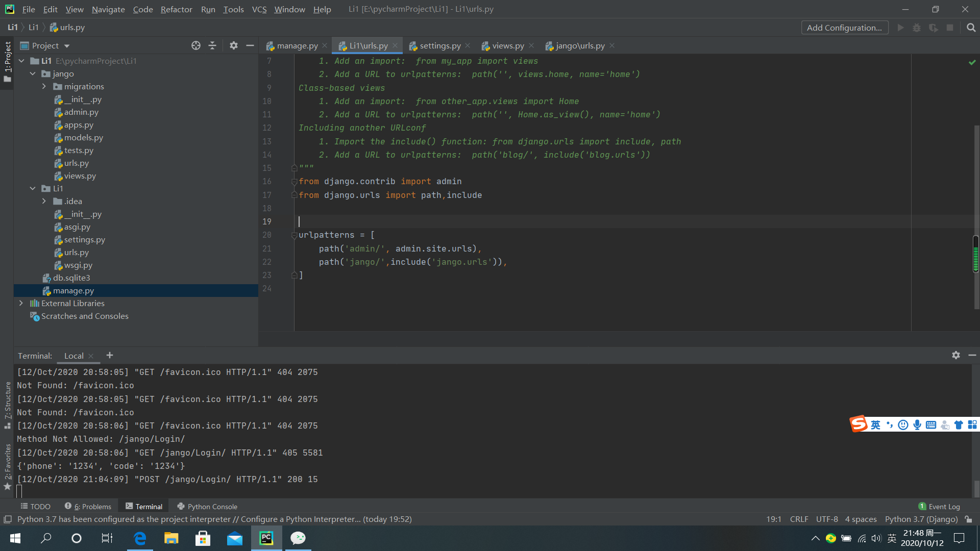
Task: Show hidden system tray icons chevron
Action: coord(815,538)
